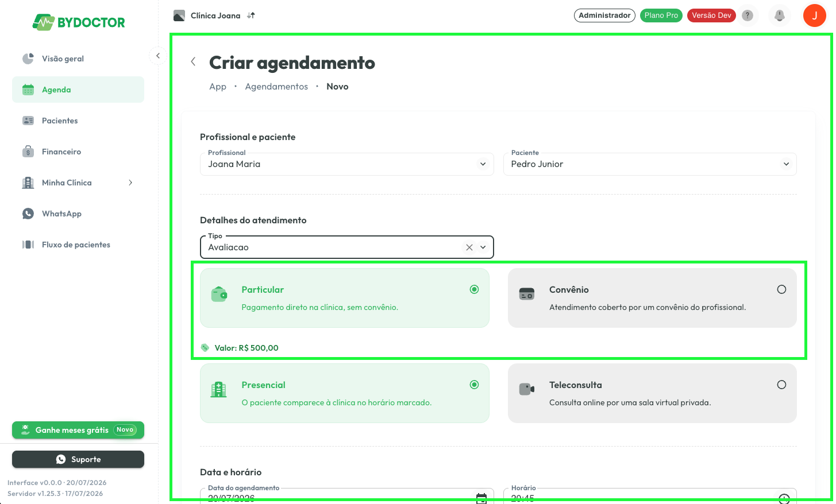Click the Interface v0.0.0 version text
Screen dimensions: 836x504
click(x=57, y=483)
